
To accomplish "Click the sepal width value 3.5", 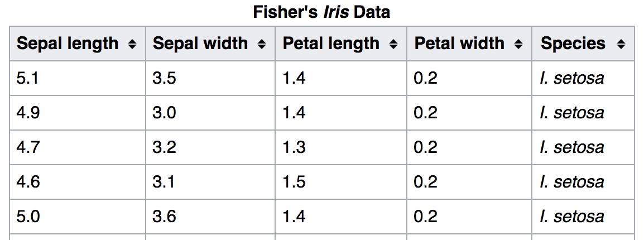I will coord(164,78).
